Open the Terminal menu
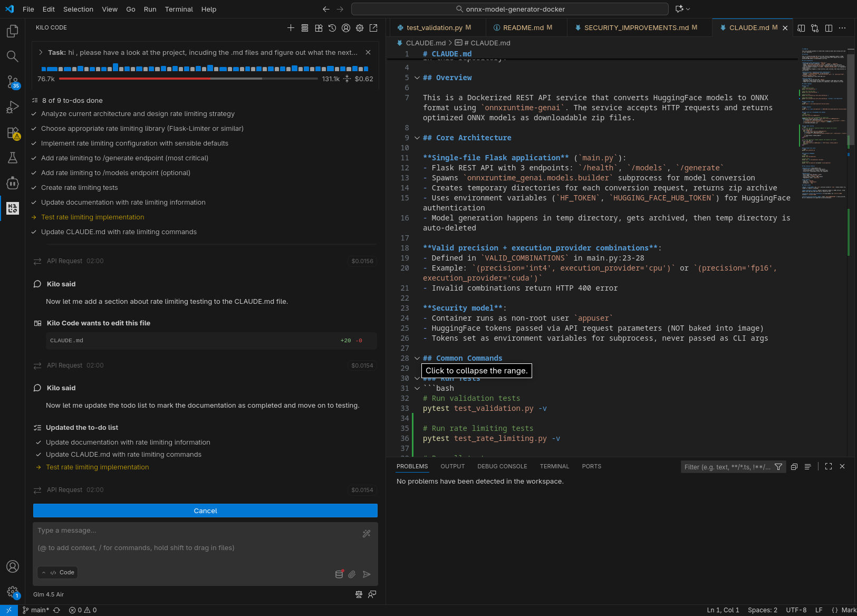This screenshot has height=616, width=857. [x=179, y=9]
